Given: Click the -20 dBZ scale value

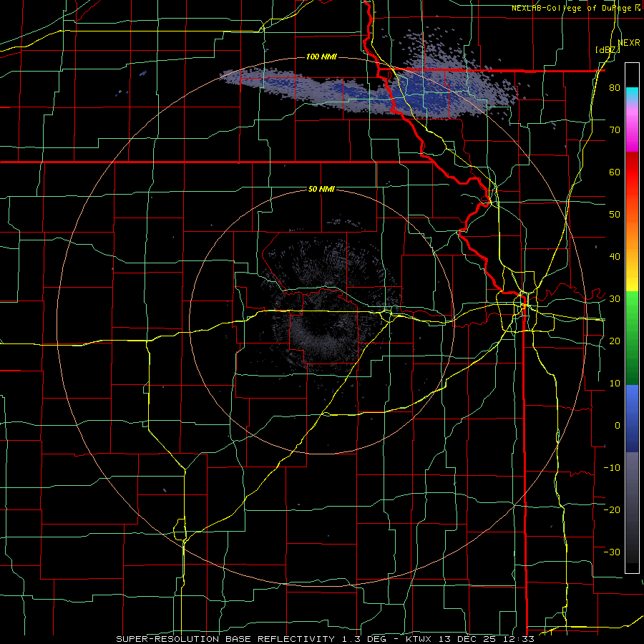Looking at the screenshot, I should [612, 510].
